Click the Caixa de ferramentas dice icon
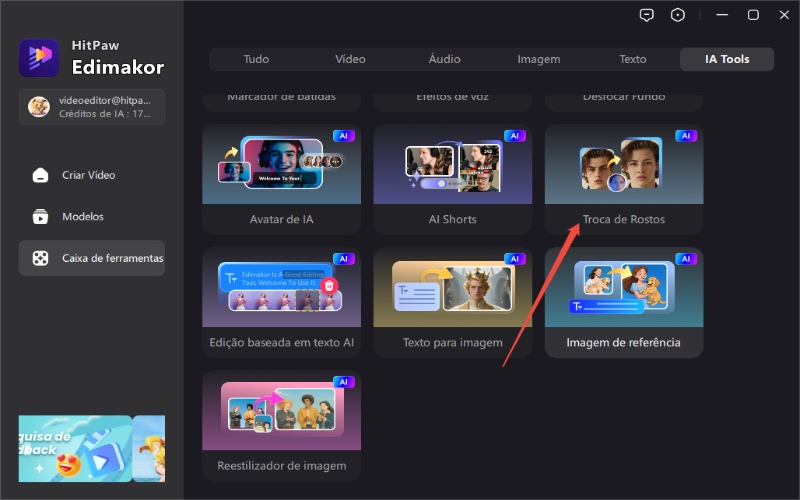This screenshot has width=800, height=500. click(x=40, y=258)
